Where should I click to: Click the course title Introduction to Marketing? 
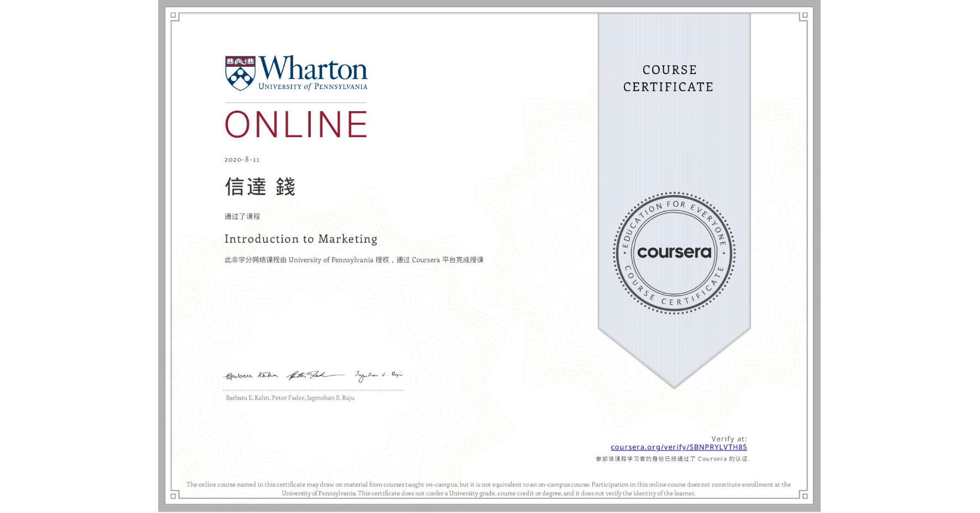pyautogui.click(x=300, y=239)
